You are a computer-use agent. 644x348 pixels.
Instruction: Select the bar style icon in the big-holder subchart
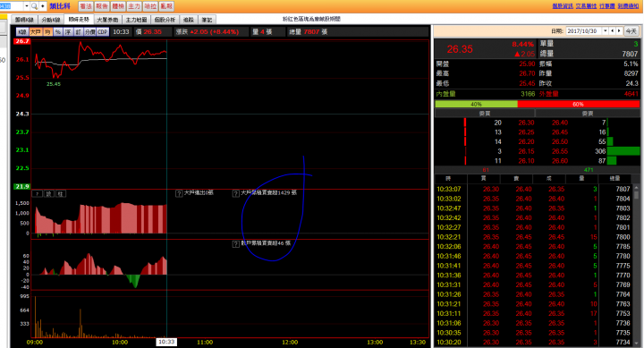click(x=61, y=193)
